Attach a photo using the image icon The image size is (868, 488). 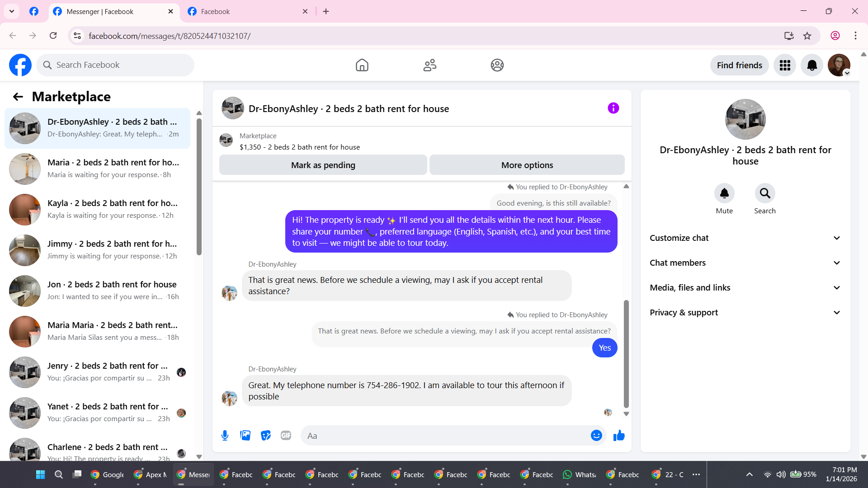(x=245, y=436)
